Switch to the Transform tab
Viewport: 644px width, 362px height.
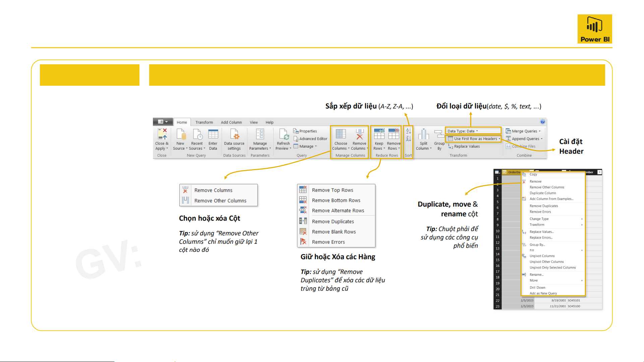pyautogui.click(x=204, y=123)
